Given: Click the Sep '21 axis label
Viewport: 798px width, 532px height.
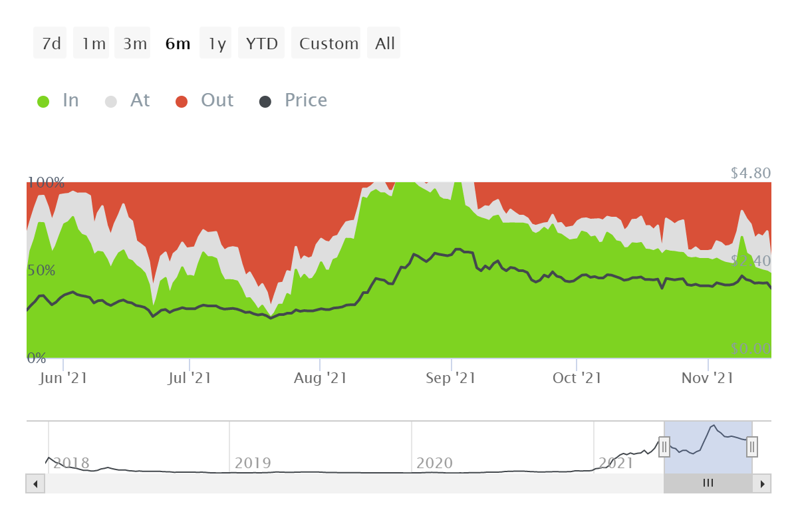Looking at the screenshot, I should (x=451, y=378).
